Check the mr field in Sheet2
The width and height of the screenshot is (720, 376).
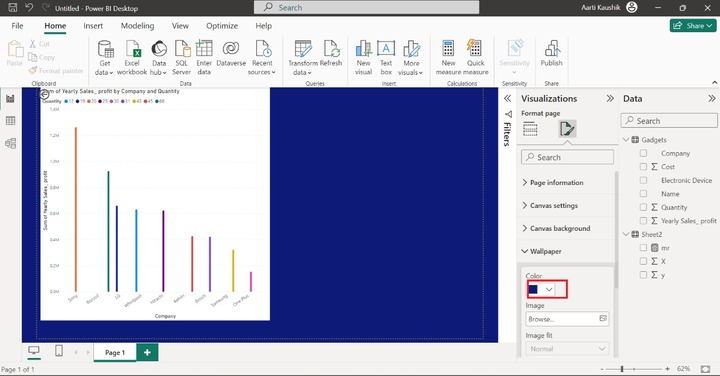[643, 248]
